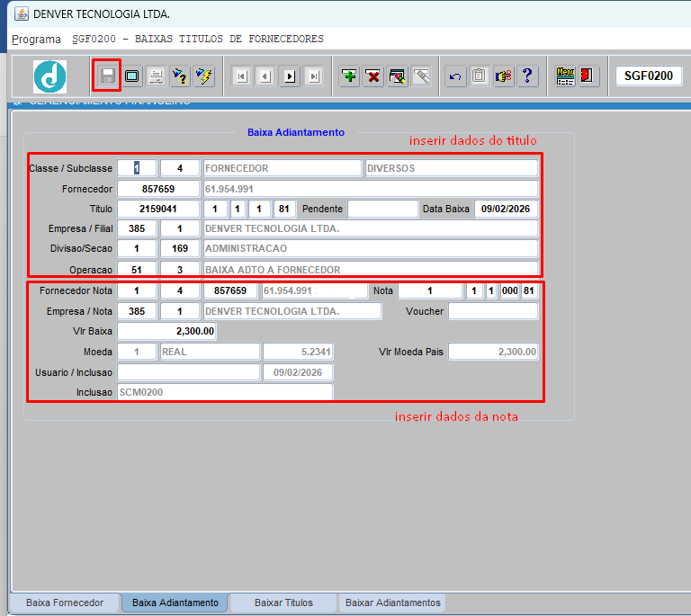Click the Save diskette icon in toolbar
691x616 pixels.
tap(107, 76)
